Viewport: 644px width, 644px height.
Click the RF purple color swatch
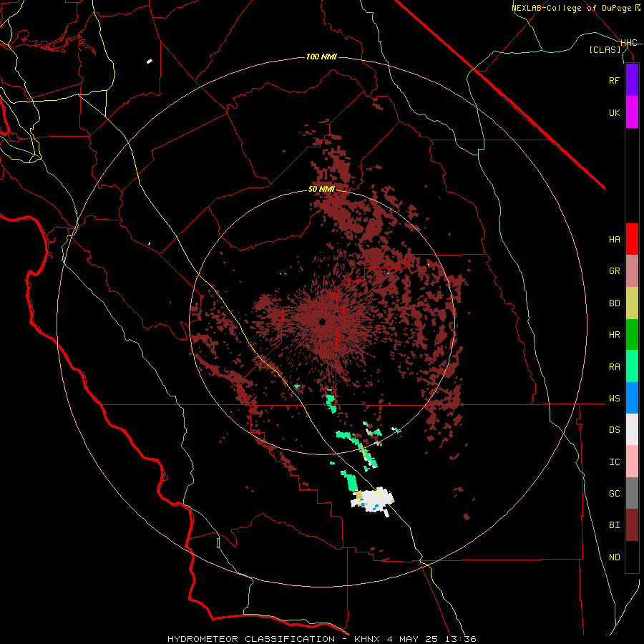click(632, 80)
